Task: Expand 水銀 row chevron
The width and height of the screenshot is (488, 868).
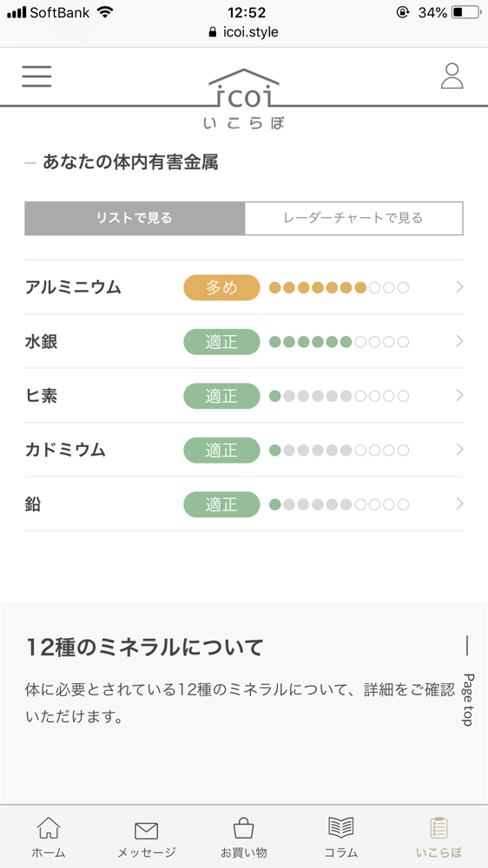Action: 459,341
